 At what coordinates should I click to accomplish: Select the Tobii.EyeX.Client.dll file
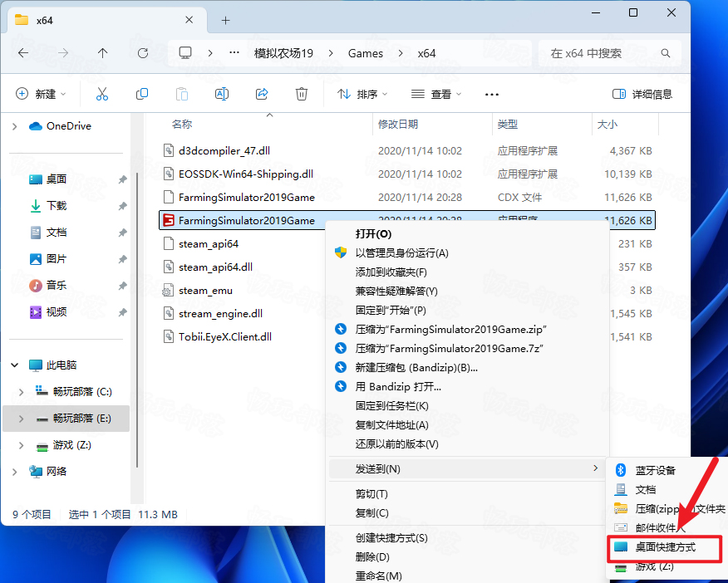[225, 336]
